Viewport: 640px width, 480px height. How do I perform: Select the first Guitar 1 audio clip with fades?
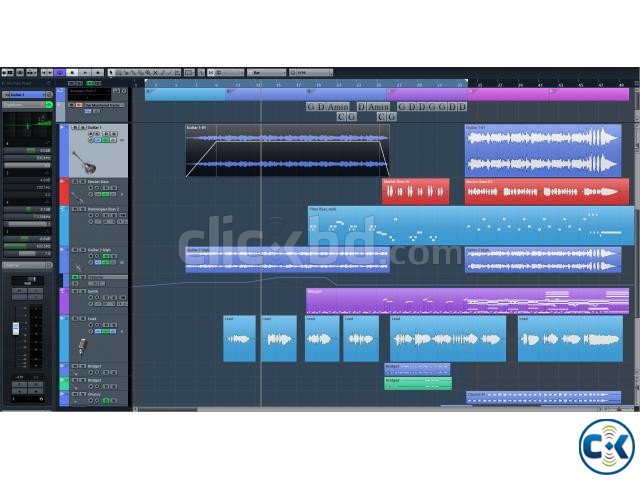287,151
